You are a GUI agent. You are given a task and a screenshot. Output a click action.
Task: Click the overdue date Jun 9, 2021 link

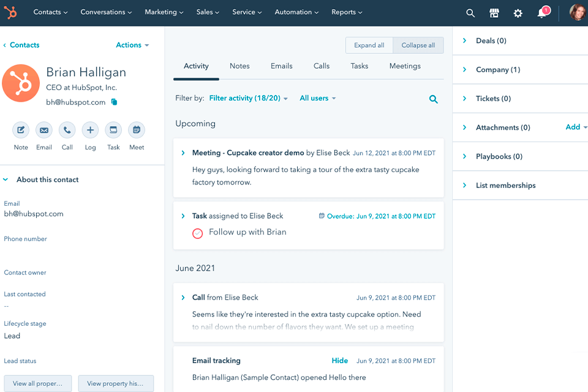point(382,216)
